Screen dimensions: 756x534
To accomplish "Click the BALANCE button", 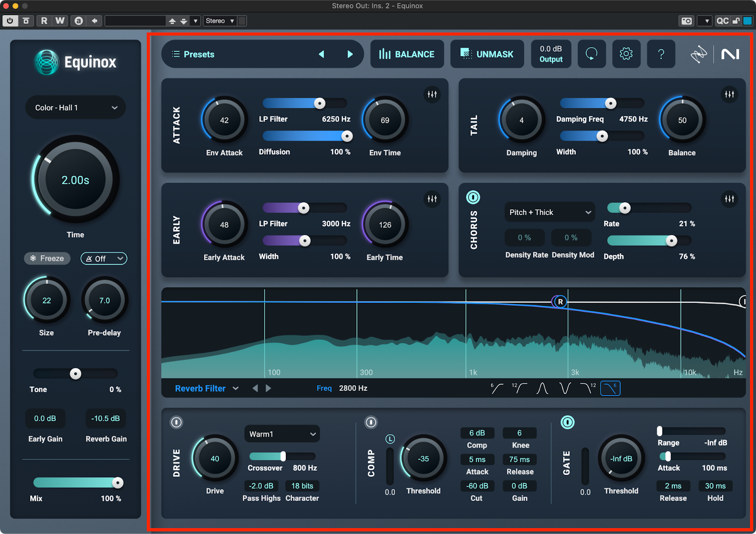I will coord(407,54).
